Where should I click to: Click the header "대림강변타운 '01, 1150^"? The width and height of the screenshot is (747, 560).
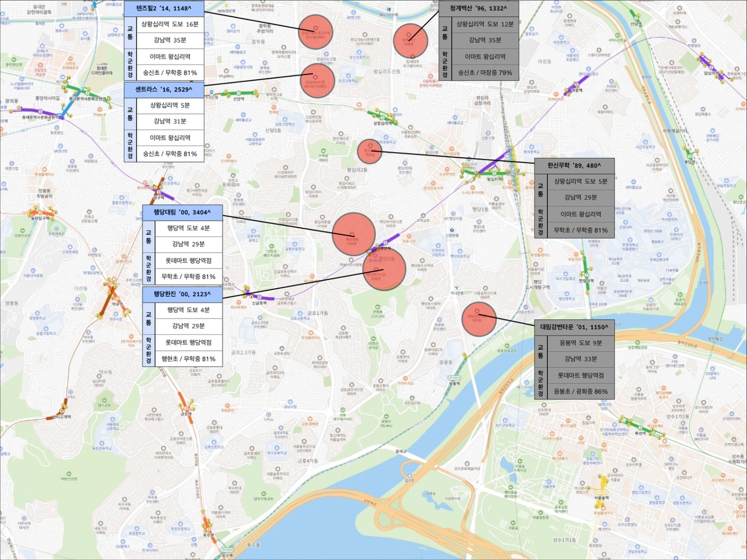(x=574, y=327)
